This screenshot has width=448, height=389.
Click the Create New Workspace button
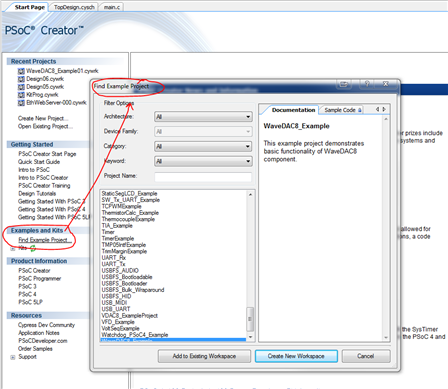point(296,356)
